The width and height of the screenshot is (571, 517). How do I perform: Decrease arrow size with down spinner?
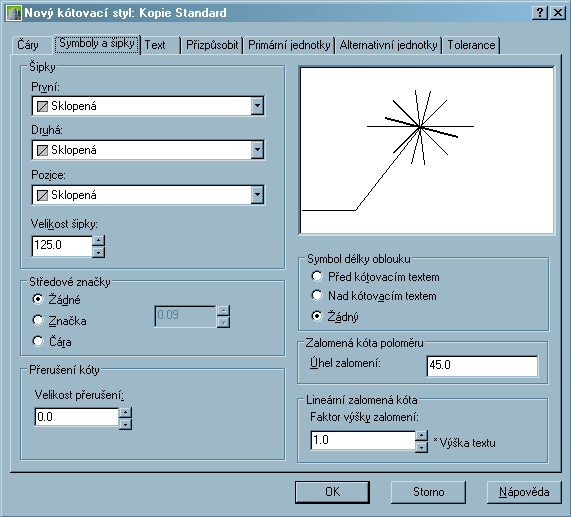tap(98, 252)
